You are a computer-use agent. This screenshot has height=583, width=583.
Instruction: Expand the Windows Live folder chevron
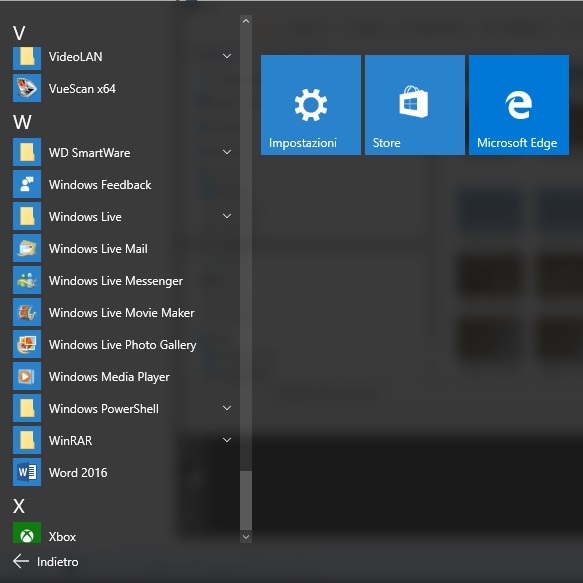[x=227, y=216]
